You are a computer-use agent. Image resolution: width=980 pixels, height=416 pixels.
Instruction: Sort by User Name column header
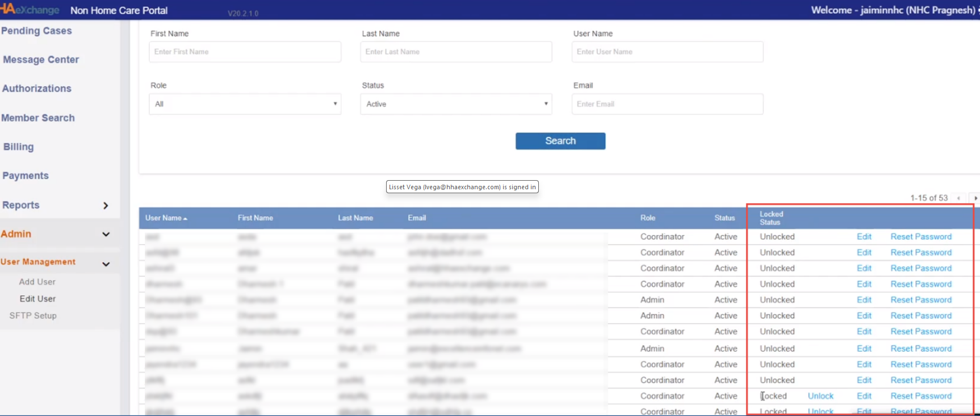tap(164, 218)
